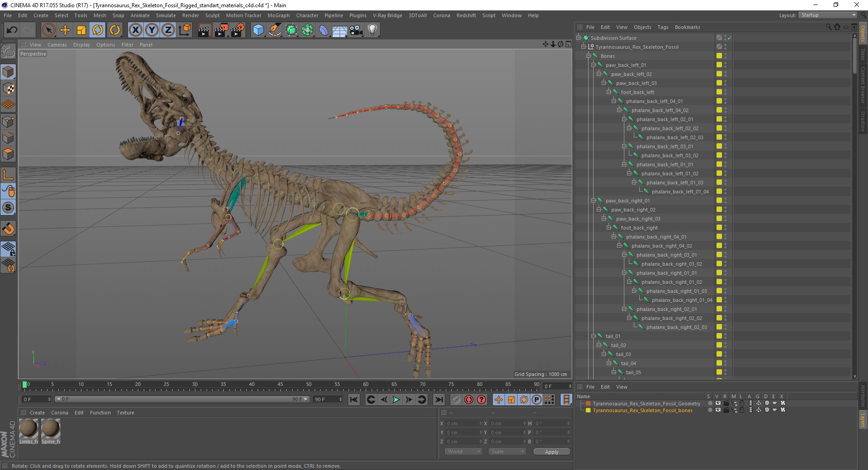Click the Geometry layer orange color swatch
The image size is (868, 470).
(588, 404)
